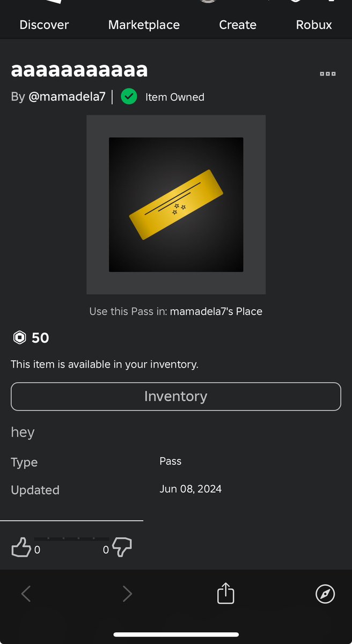Go to the Robux tab
Image resolution: width=352 pixels, height=644 pixels.
[314, 25]
